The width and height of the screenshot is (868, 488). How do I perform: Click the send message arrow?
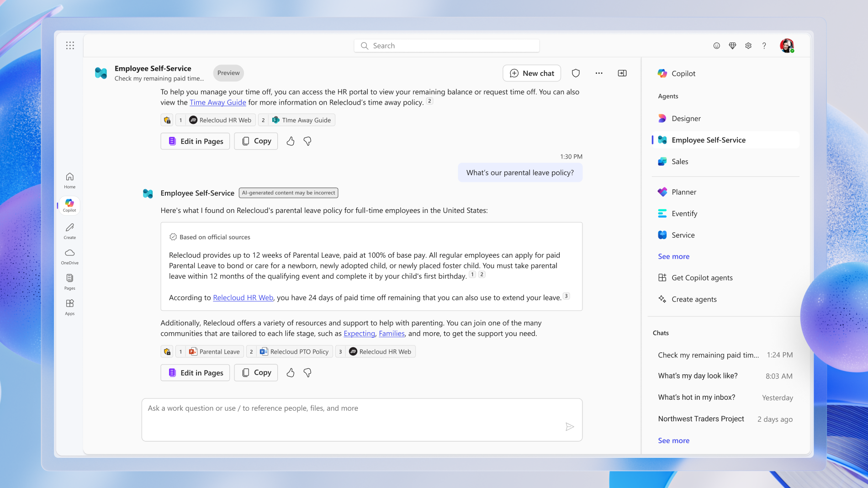[x=570, y=427]
